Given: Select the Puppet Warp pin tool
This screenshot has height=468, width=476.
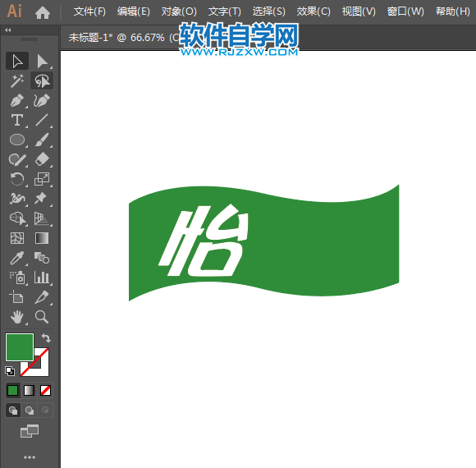Looking at the screenshot, I should point(42,199).
